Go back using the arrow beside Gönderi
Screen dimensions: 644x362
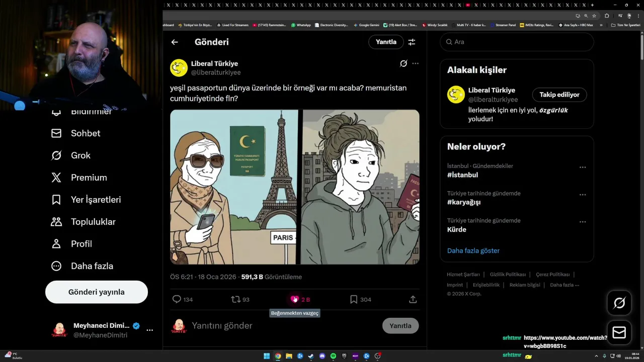(x=175, y=42)
